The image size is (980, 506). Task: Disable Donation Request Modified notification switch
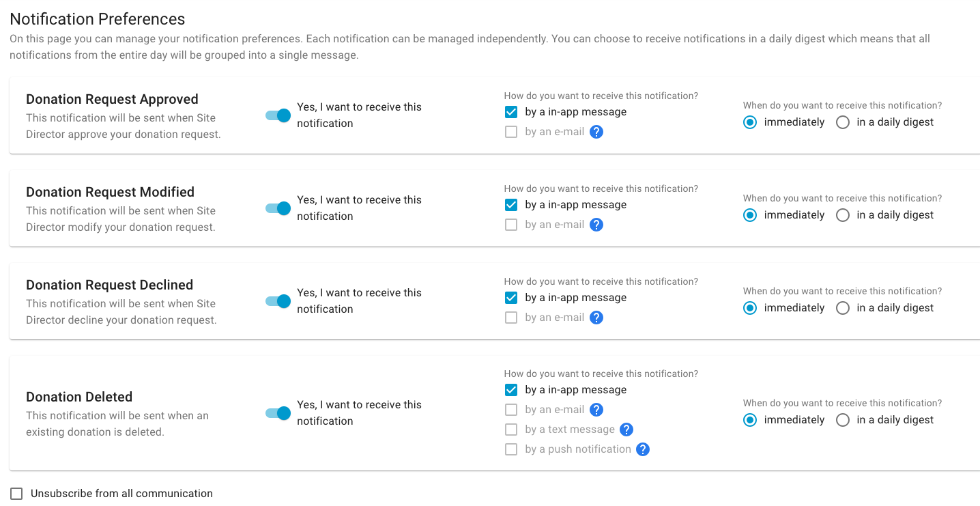tap(278, 208)
